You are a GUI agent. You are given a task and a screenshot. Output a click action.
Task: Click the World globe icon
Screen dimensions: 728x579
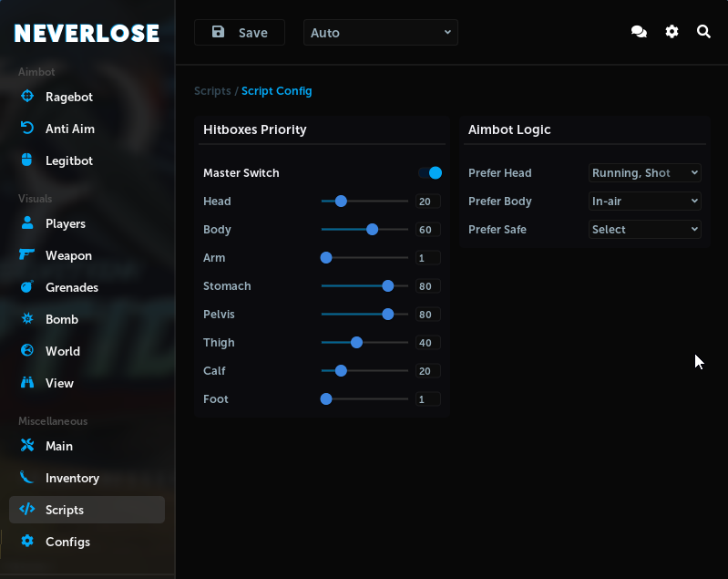27,351
